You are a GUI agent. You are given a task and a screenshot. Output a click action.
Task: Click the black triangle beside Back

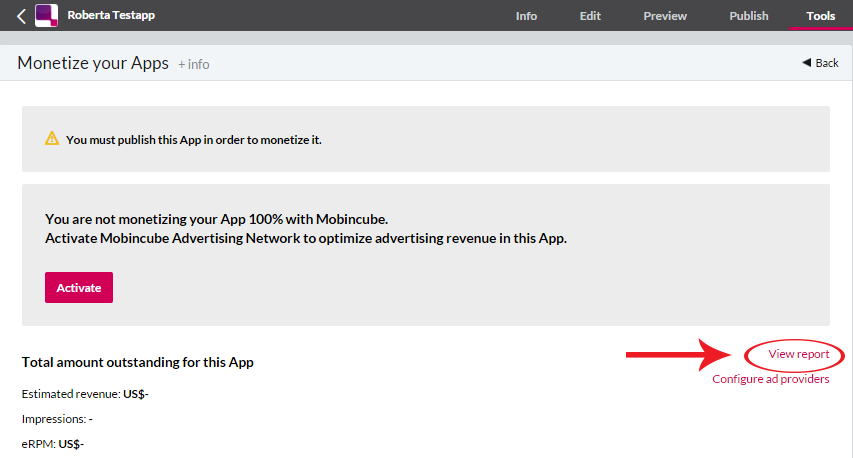[806, 63]
